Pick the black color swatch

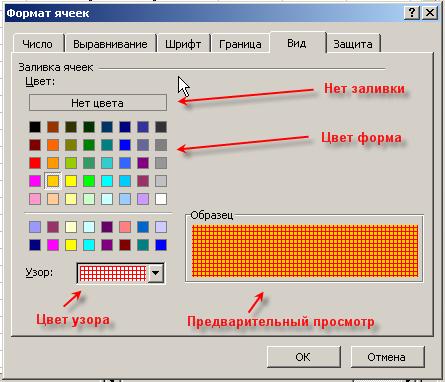tap(35, 127)
